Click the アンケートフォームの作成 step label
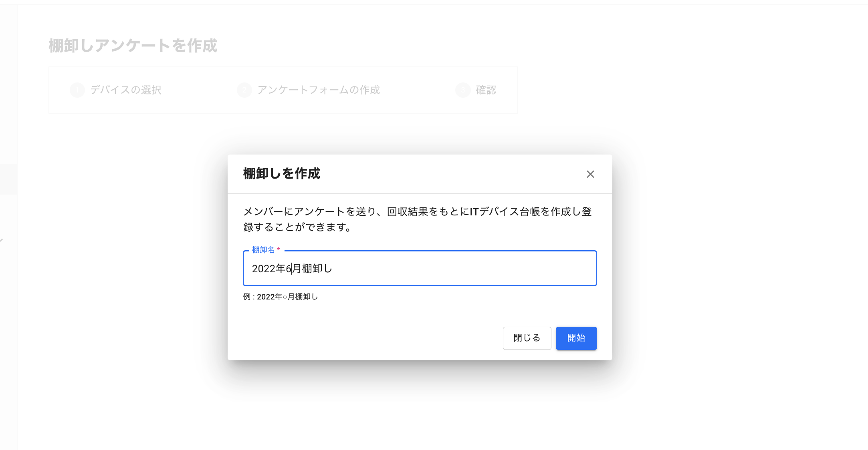 point(319,90)
